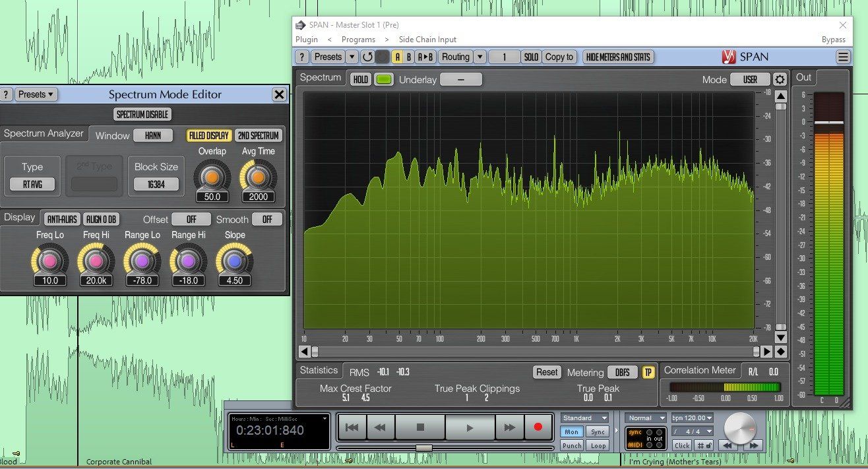Click the play transport button
The image size is (868, 469).
pyautogui.click(x=470, y=427)
